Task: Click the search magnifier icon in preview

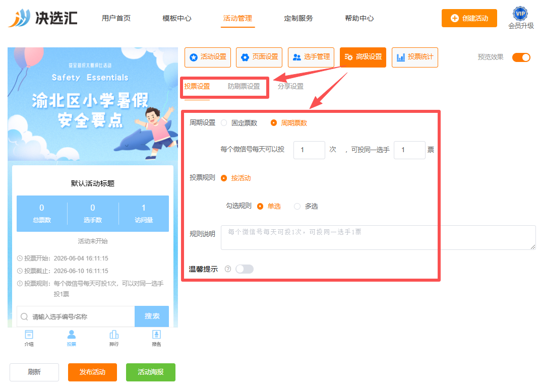Action: 24,316
